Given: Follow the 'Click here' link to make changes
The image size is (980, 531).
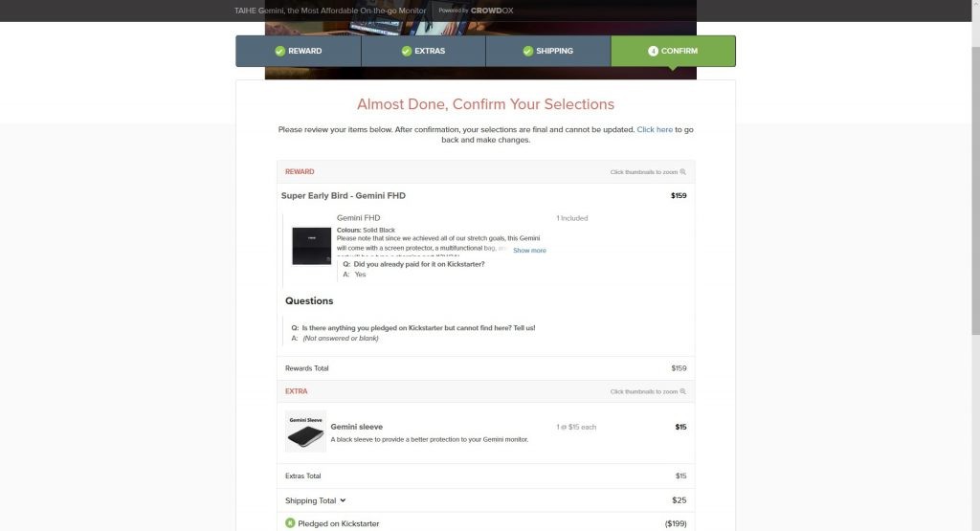Looking at the screenshot, I should pyautogui.click(x=655, y=130).
